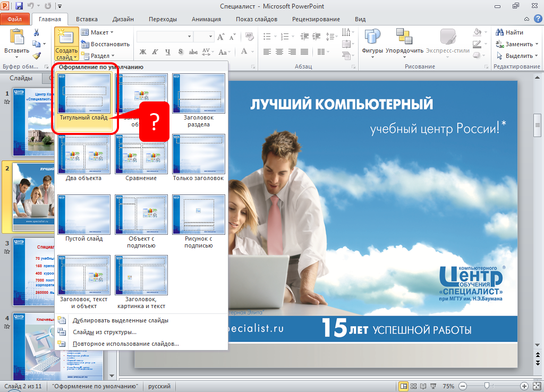Click the Shapes (Фигуры) icon
The width and height of the screenshot is (544, 392).
372,37
